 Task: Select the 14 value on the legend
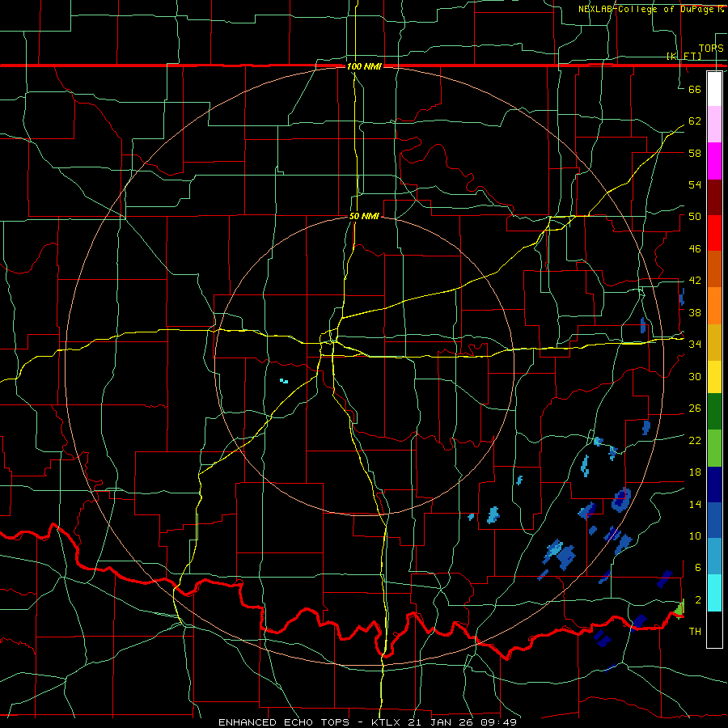(x=695, y=504)
